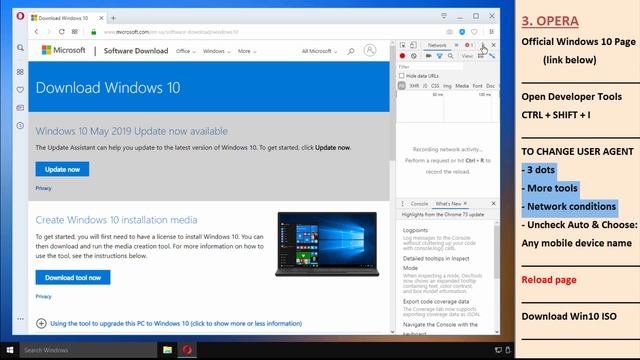Open Privacy link under Update now
This screenshot has width=640, height=360.
43,188
